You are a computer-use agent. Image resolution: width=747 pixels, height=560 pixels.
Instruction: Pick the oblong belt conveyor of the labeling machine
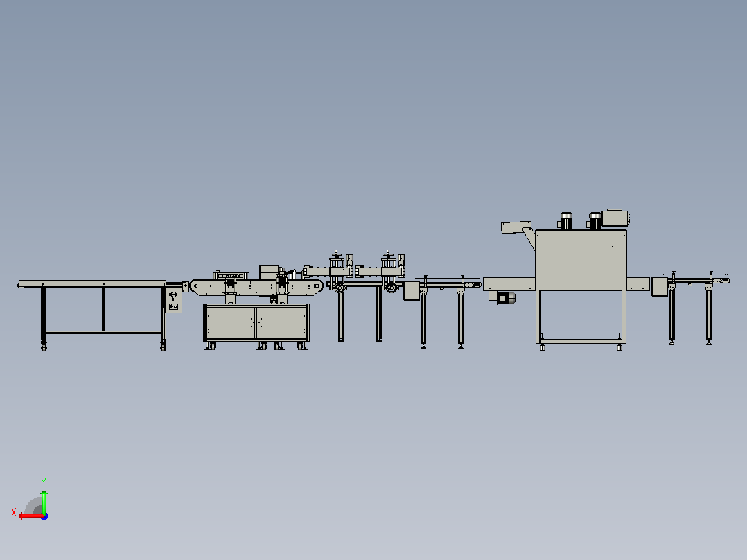coord(256,288)
